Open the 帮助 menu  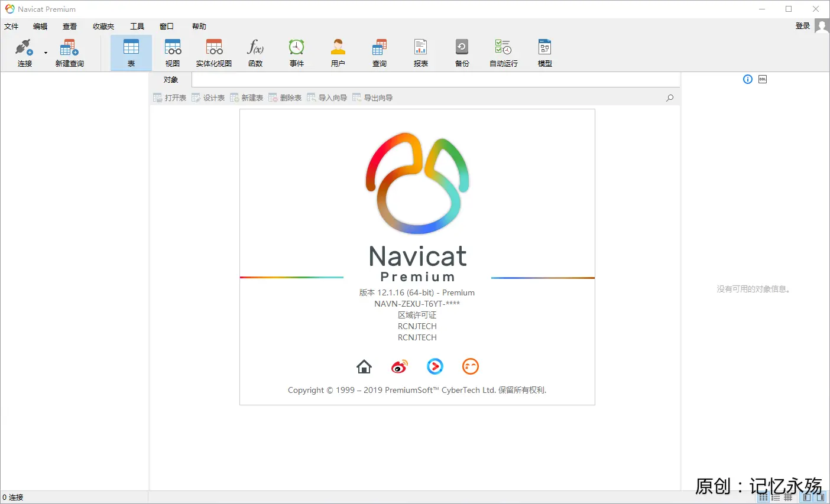point(199,26)
